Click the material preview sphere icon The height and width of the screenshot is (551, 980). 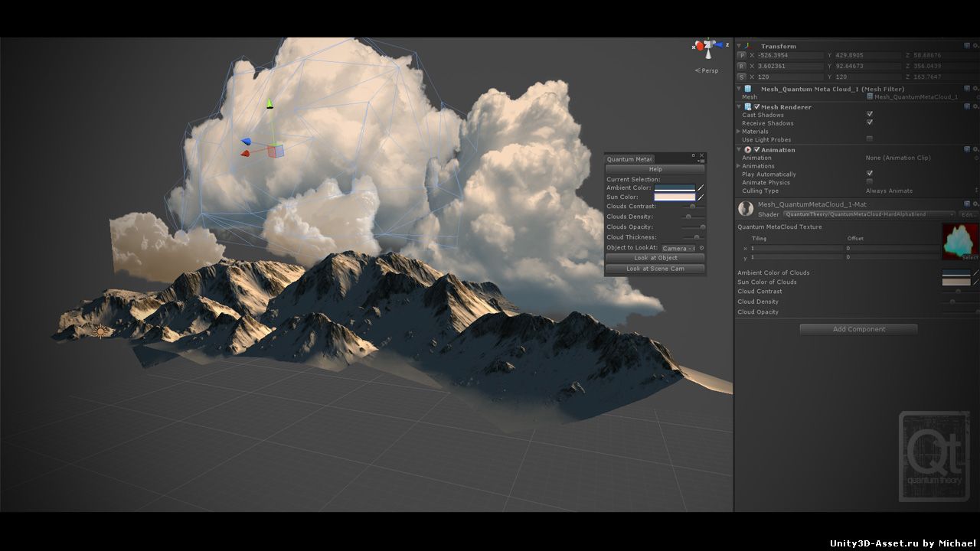[745, 209]
